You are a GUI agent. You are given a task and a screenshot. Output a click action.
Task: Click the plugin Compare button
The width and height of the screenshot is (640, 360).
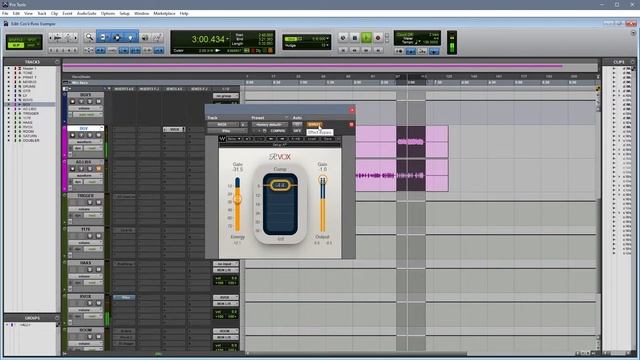tap(278, 131)
